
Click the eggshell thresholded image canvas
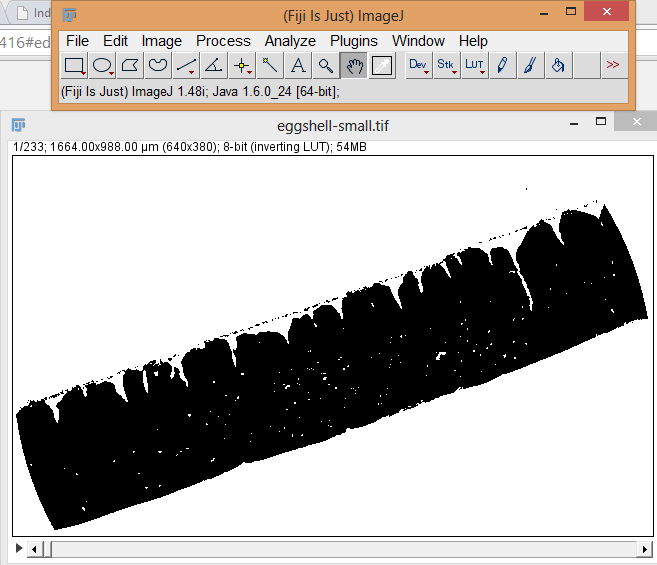[333, 346]
